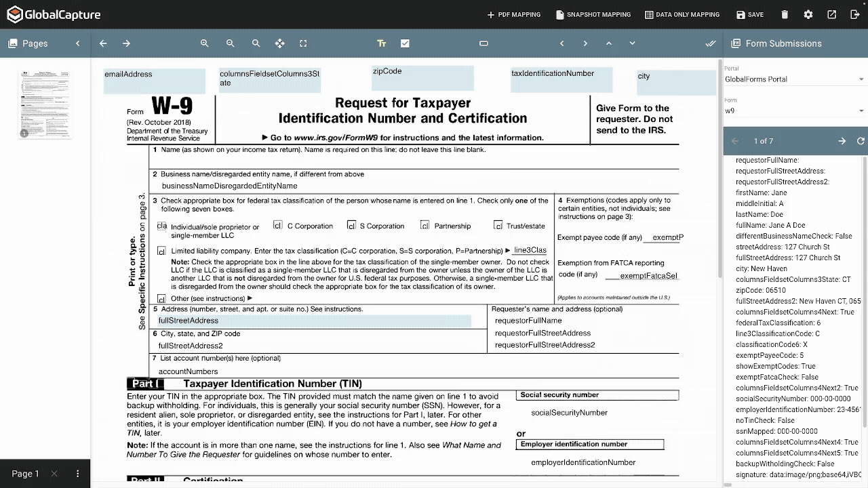Click the Pages panel image icon
The image size is (868, 488).
pos(12,43)
